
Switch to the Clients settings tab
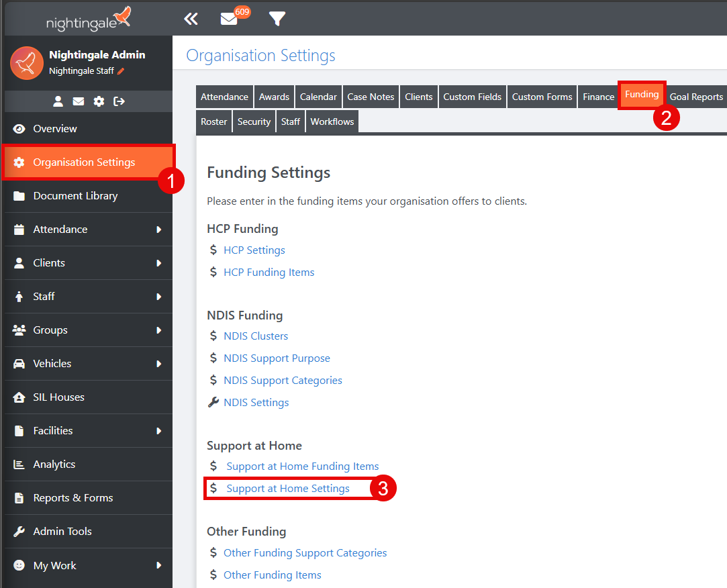(x=419, y=97)
